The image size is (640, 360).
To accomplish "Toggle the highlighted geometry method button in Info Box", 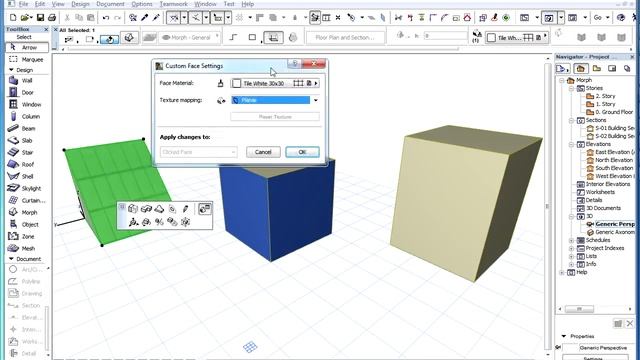I will point(109,39).
